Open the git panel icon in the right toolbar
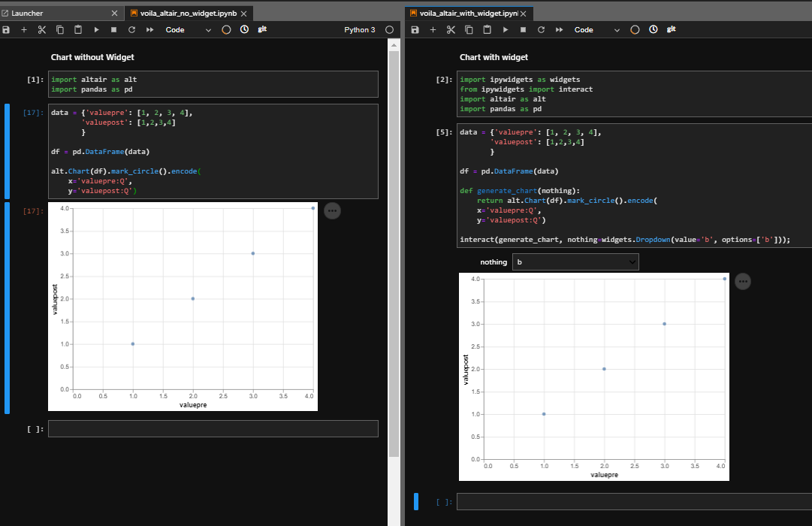Viewport: 812px width, 526px height. tap(671, 29)
